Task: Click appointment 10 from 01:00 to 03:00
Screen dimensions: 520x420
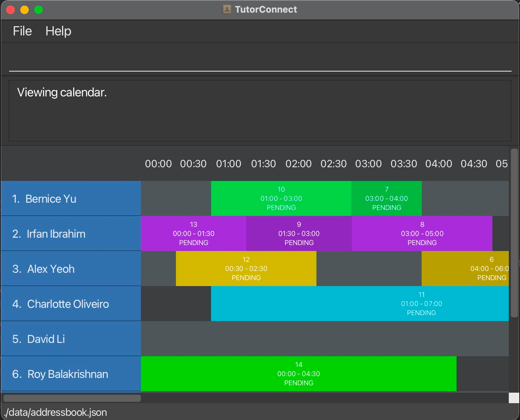Action: pos(281,198)
